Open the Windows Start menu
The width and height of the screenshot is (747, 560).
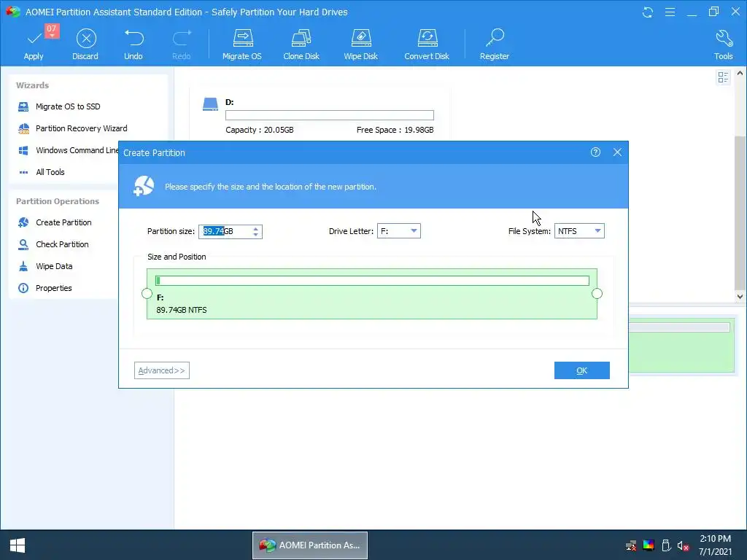point(18,545)
